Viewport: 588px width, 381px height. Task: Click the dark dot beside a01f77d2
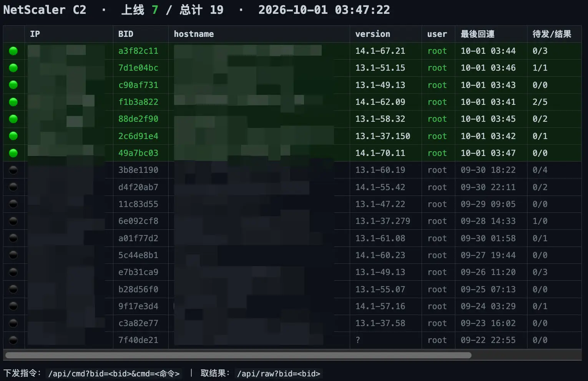tap(13, 238)
